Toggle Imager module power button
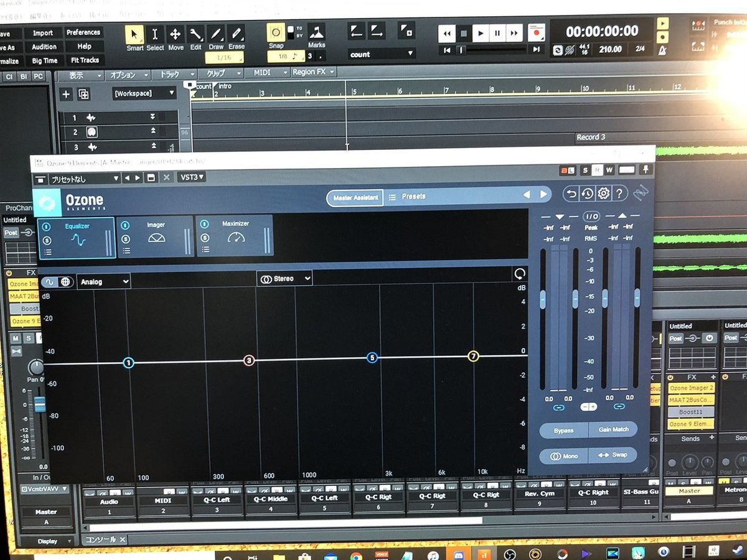The image size is (747, 560). pyautogui.click(x=125, y=225)
